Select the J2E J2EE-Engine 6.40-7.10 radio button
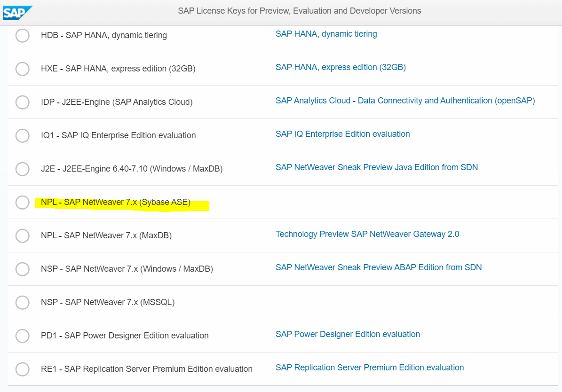 coord(22,169)
